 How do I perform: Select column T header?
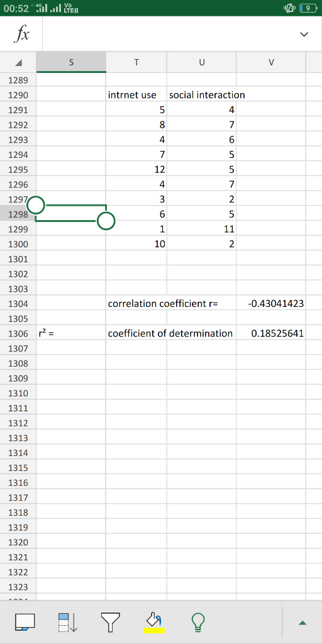click(x=136, y=62)
